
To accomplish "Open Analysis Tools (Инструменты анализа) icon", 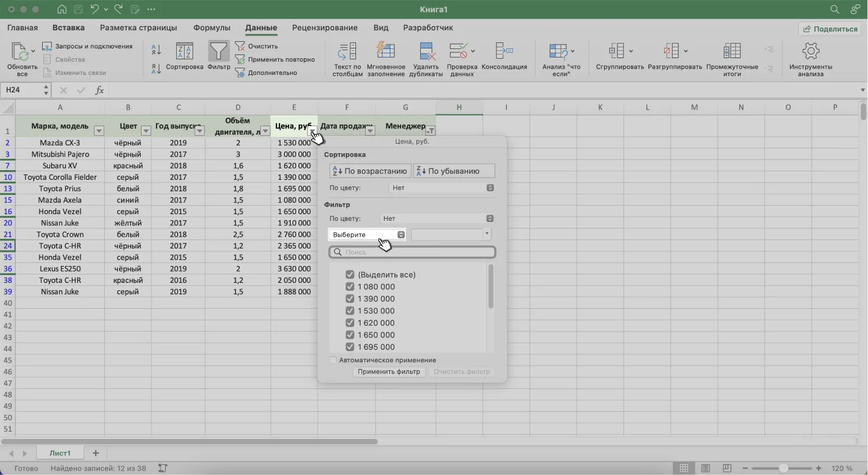I will [x=811, y=52].
